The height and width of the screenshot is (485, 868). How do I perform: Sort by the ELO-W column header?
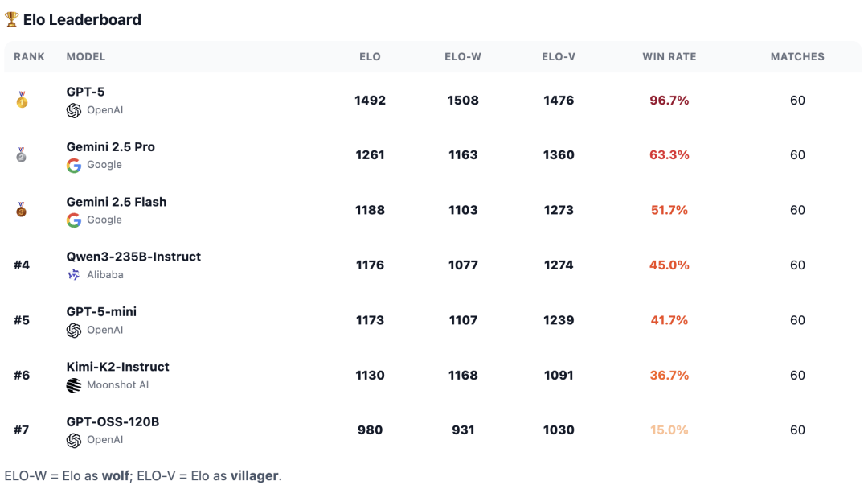point(463,57)
